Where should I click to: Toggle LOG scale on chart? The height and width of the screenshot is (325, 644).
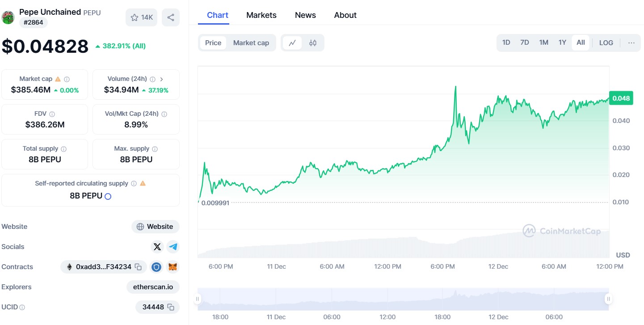pos(606,43)
